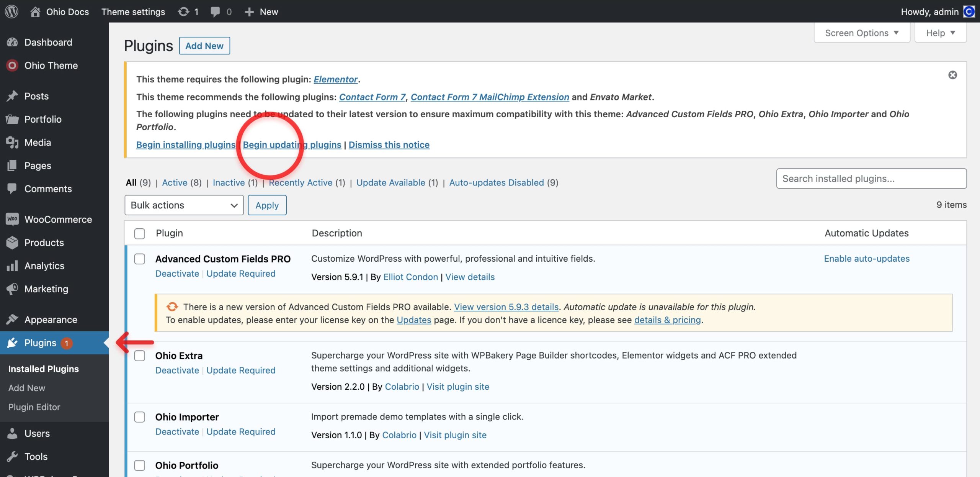The height and width of the screenshot is (477, 980).
Task: Check the Ohio Importer checkbox
Action: click(140, 417)
